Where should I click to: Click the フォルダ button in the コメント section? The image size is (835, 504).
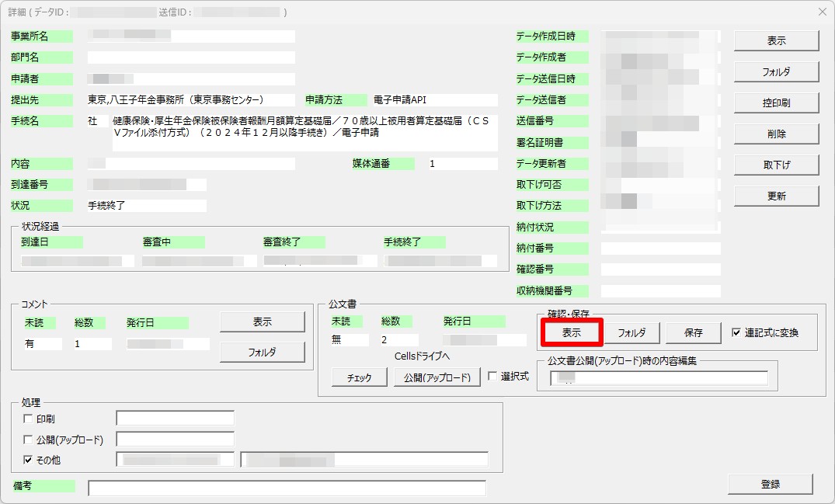click(264, 351)
